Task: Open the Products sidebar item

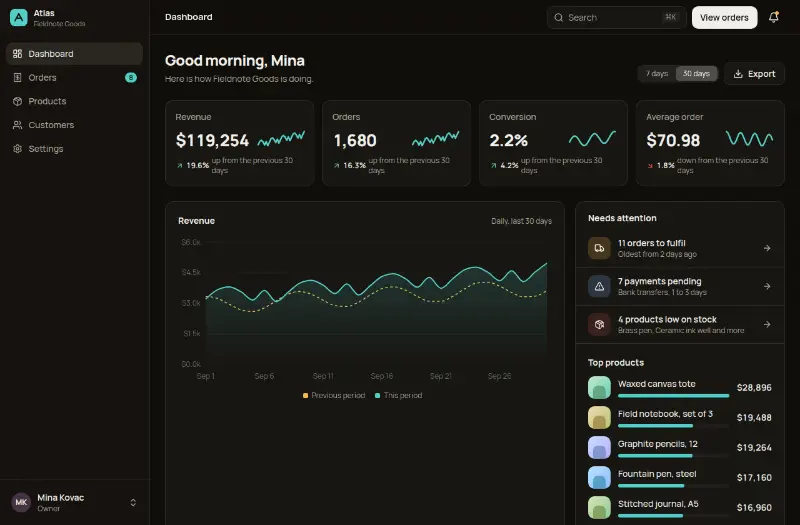Action: 74,101
